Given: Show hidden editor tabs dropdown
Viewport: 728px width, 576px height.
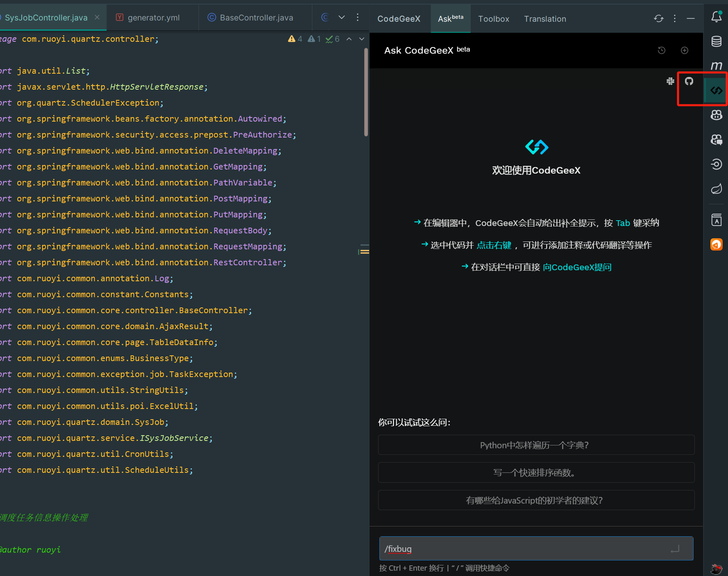Looking at the screenshot, I should point(342,17).
